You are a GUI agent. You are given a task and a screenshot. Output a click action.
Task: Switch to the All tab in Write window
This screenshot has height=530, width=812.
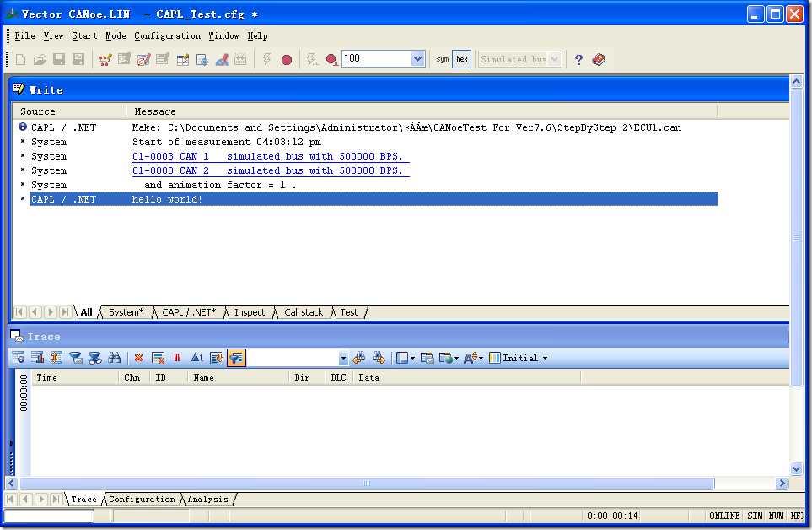[x=87, y=312]
